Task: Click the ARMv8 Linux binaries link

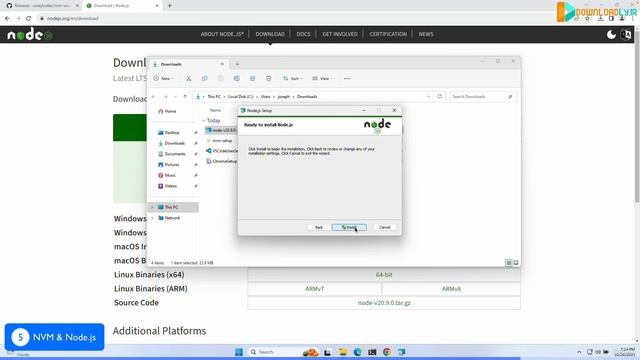Action: tap(451, 289)
